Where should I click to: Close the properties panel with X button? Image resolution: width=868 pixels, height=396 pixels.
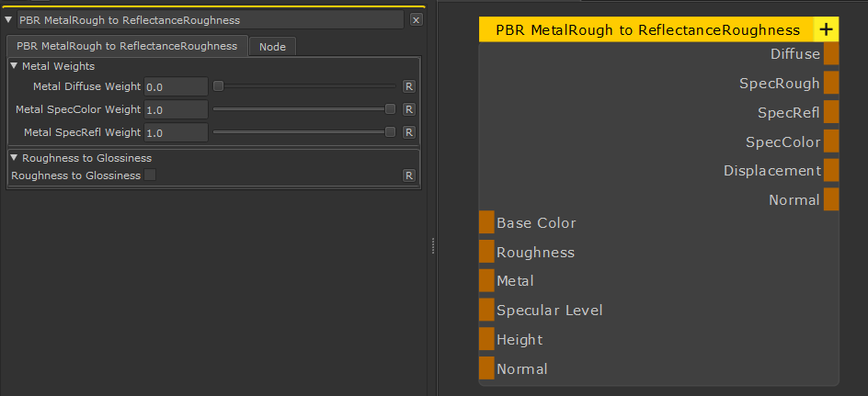click(416, 19)
